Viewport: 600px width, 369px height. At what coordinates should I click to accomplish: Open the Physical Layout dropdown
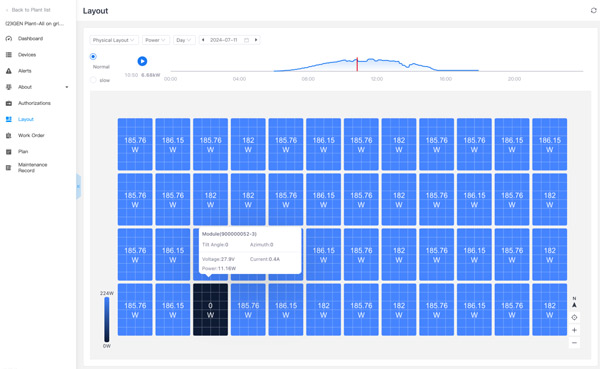pyautogui.click(x=114, y=40)
